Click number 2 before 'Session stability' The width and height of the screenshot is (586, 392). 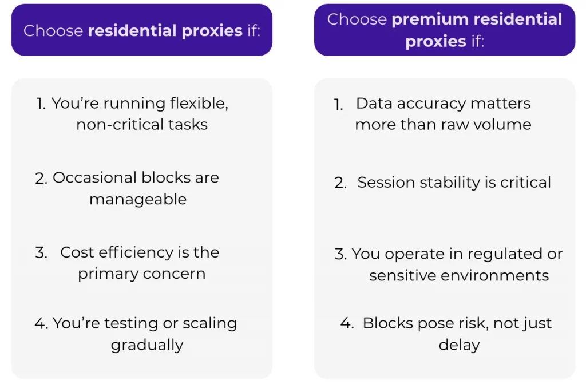pyautogui.click(x=341, y=184)
